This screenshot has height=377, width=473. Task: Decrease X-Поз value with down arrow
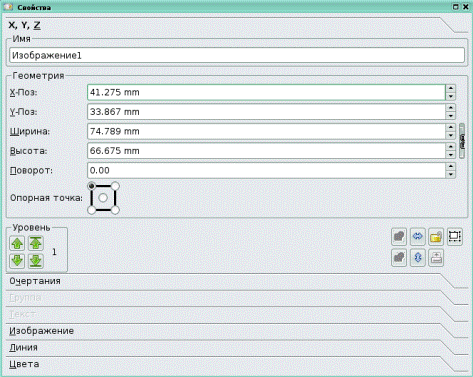(451, 96)
